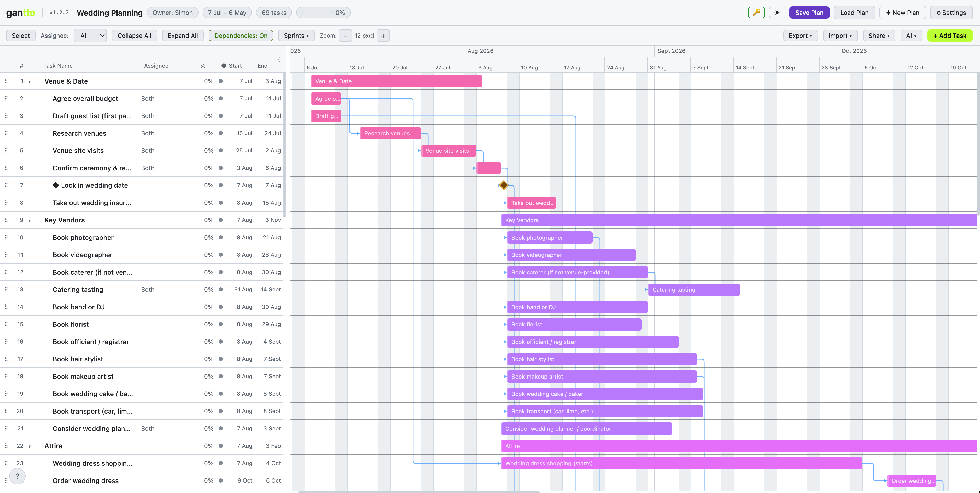Click Book officiant / registrar task name

point(91,342)
